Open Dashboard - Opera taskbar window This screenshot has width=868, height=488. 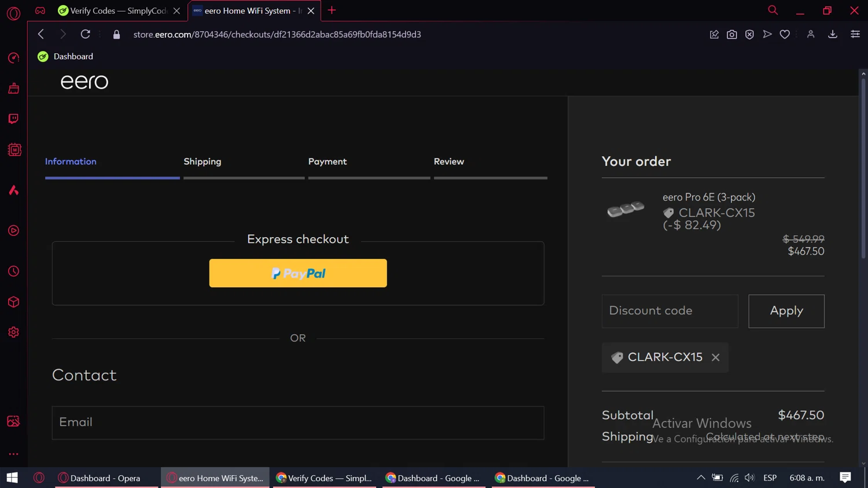coord(106,478)
